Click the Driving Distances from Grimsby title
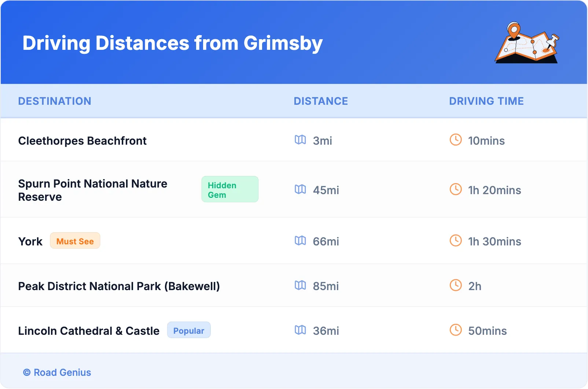The image size is (588, 389). click(x=173, y=43)
